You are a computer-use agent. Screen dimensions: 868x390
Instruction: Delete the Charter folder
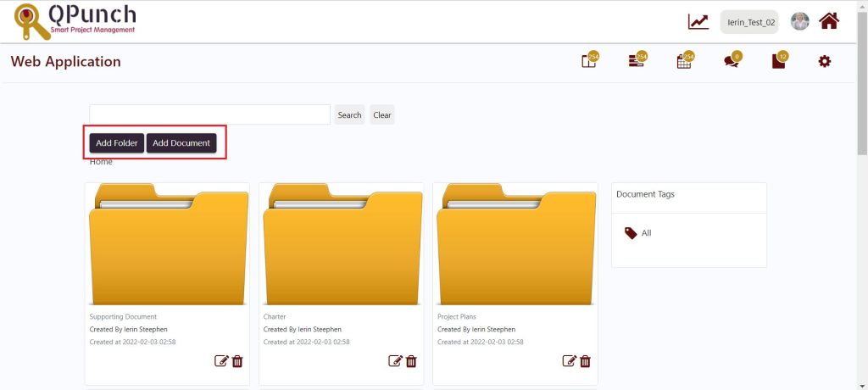[411, 361]
